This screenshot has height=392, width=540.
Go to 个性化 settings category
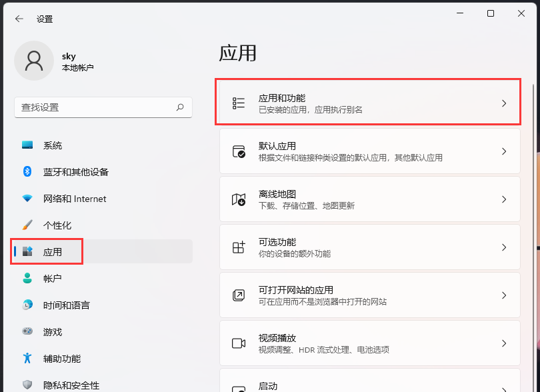57,225
